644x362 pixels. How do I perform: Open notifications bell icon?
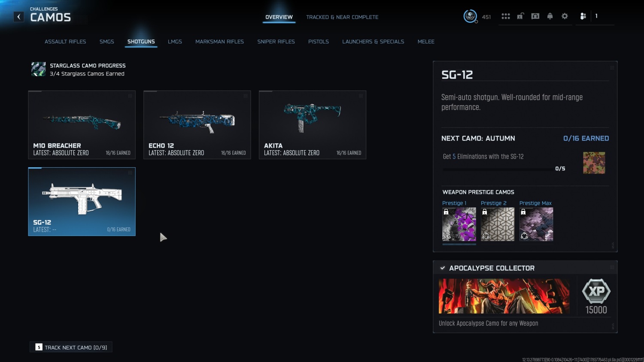550,16
